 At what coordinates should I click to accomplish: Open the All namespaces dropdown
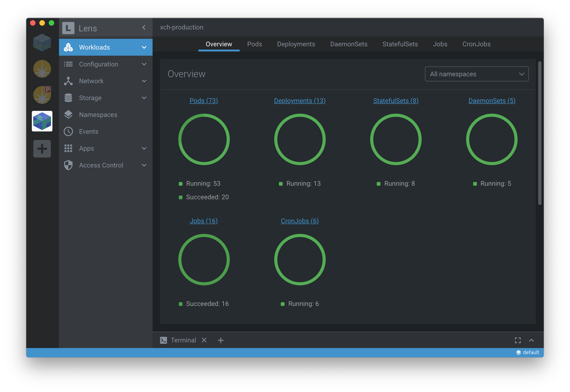[x=477, y=74]
